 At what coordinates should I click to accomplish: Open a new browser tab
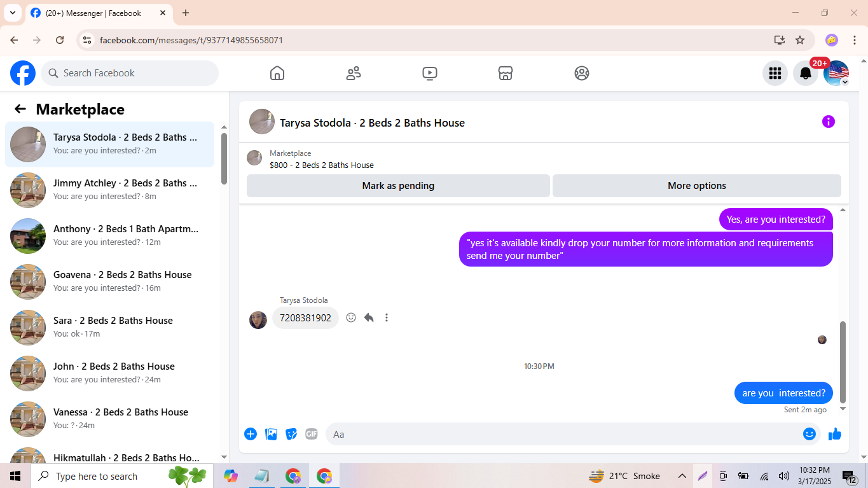(x=186, y=13)
